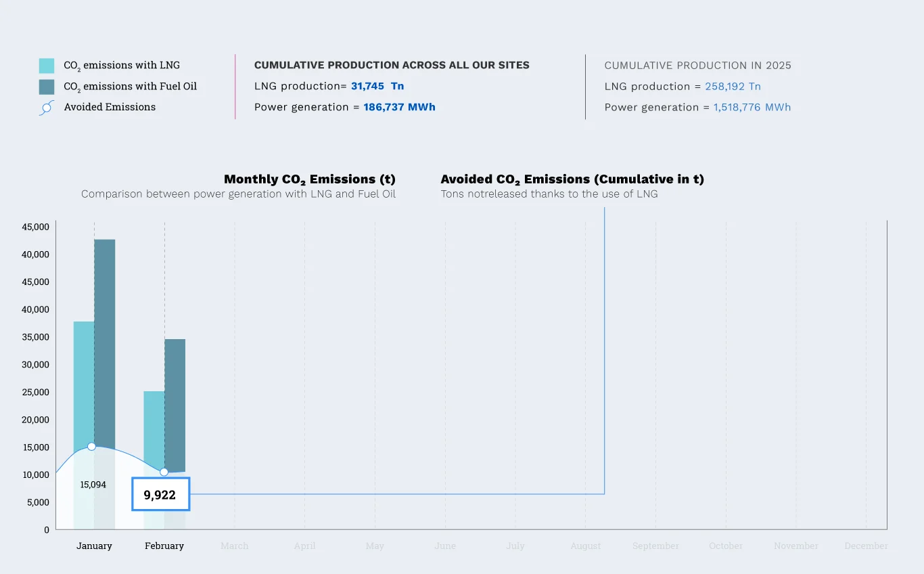
Task: Click the 15,094 January avoided emissions label
Action: [x=93, y=485]
